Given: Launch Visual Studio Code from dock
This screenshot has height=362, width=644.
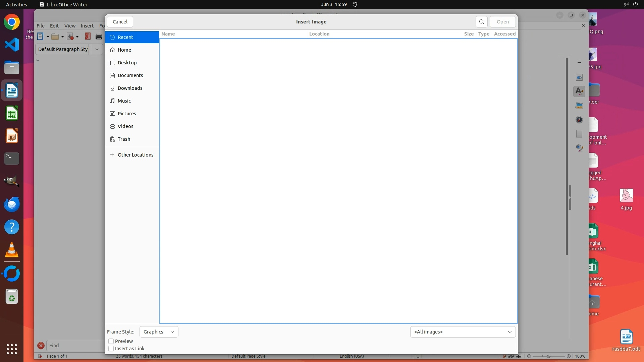Looking at the screenshot, I should 12,45.
